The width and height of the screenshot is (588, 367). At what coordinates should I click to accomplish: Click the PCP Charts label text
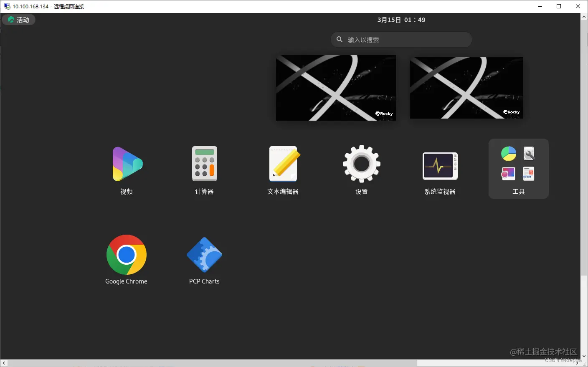[204, 281]
